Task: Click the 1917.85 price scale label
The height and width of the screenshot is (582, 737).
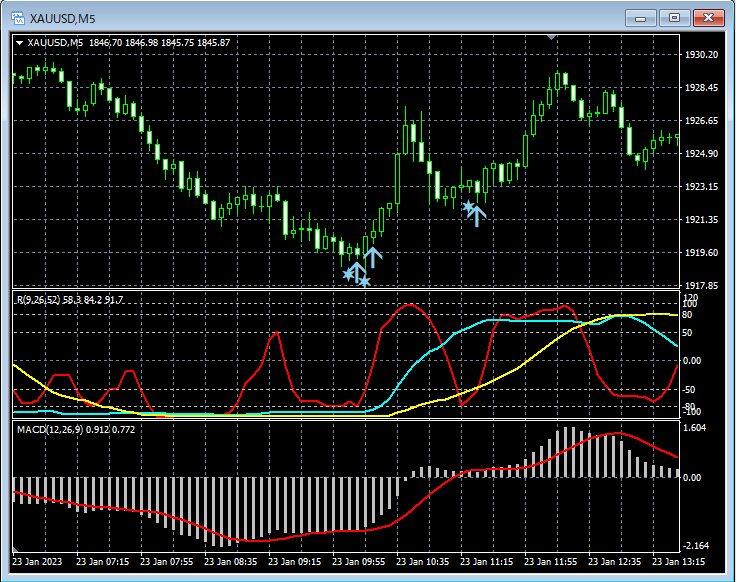Action: pyautogui.click(x=701, y=285)
